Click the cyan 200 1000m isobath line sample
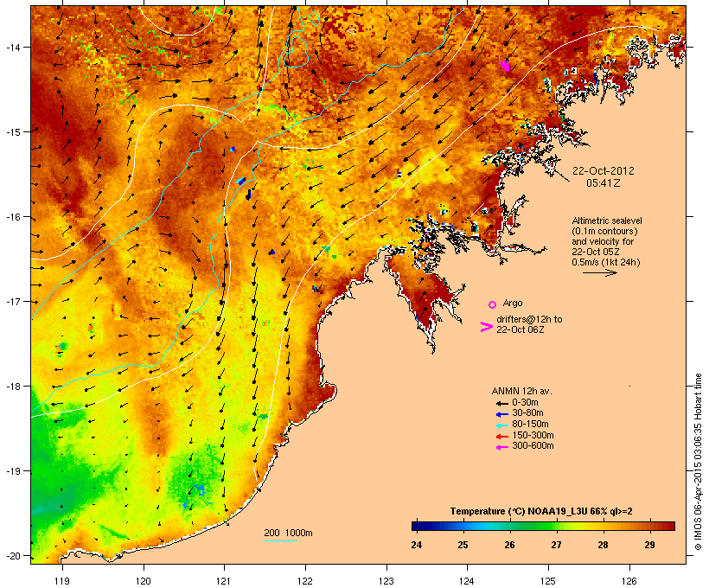 (x=281, y=540)
